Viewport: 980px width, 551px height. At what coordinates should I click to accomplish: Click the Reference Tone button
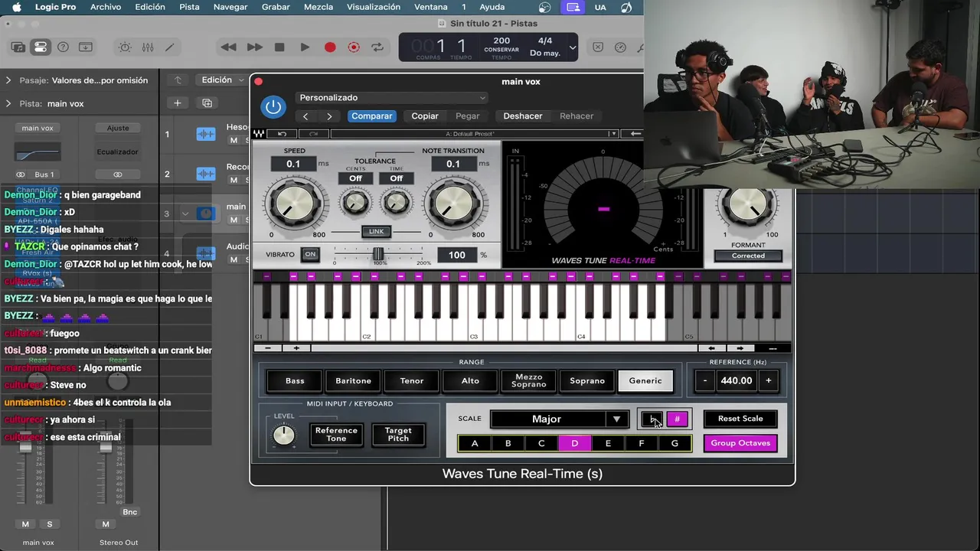(x=336, y=435)
